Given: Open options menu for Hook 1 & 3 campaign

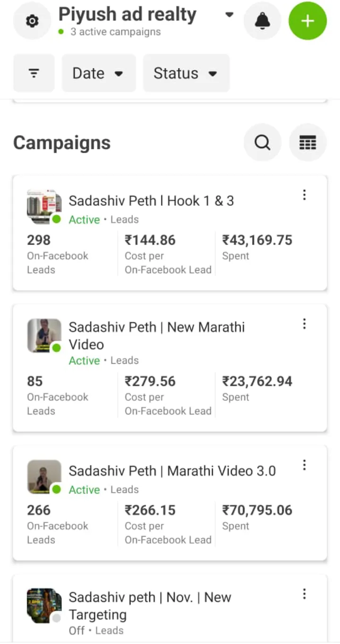Looking at the screenshot, I should [x=304, y=195].
